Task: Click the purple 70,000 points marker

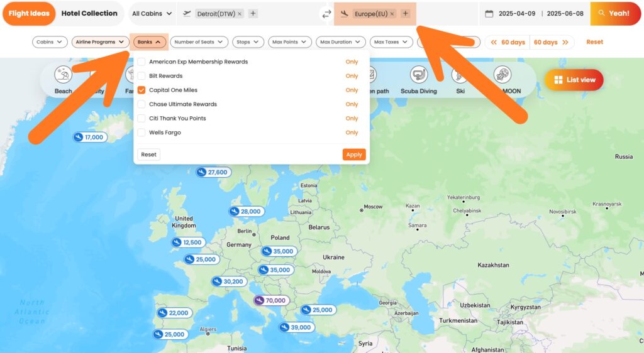Action: point(272,300)
